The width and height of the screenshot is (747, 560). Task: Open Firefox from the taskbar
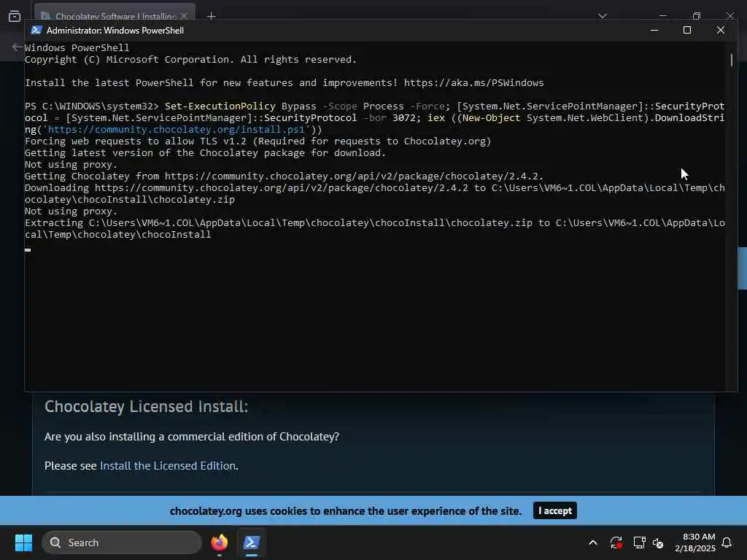point(219,542)
